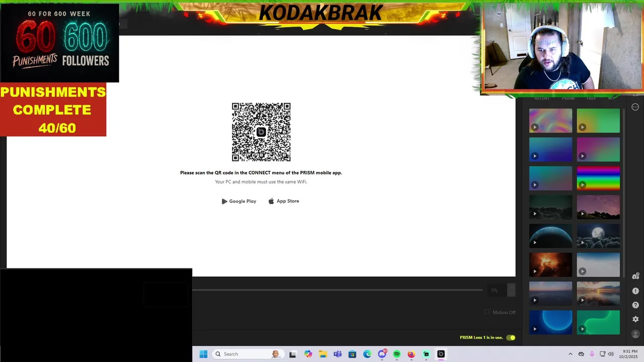The image size is (644, 362).
Task: Select the dark rocky mountains background
Action: coord(550,207)
